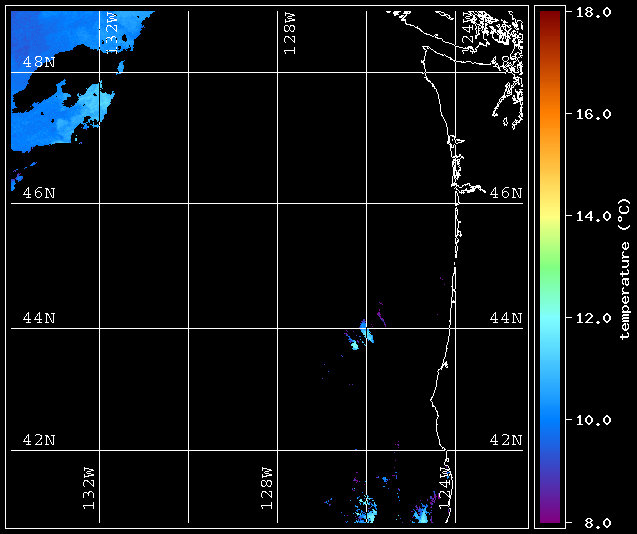Click the left-side 42N latitude label
The width and height of the screenshot is (637, 534).
39,440
